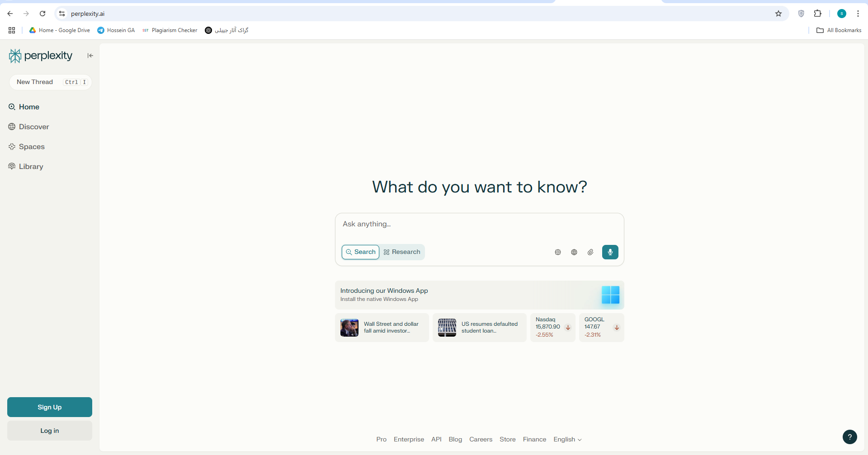Viewport: 868px width, 455px height.
Task: Open Enterprise footer link
Action: pyautogui.click(x=409, y=439)
